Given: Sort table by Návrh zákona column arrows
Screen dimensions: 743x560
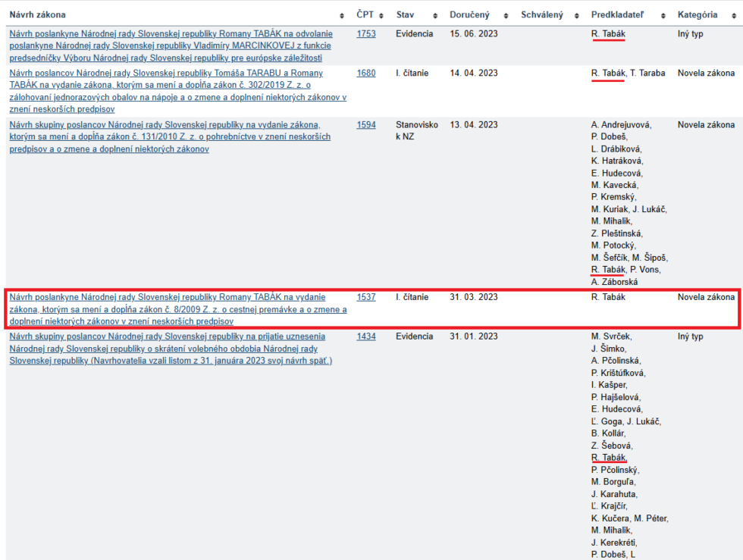Looking at the screenshot, I should [x=342, y=16].
